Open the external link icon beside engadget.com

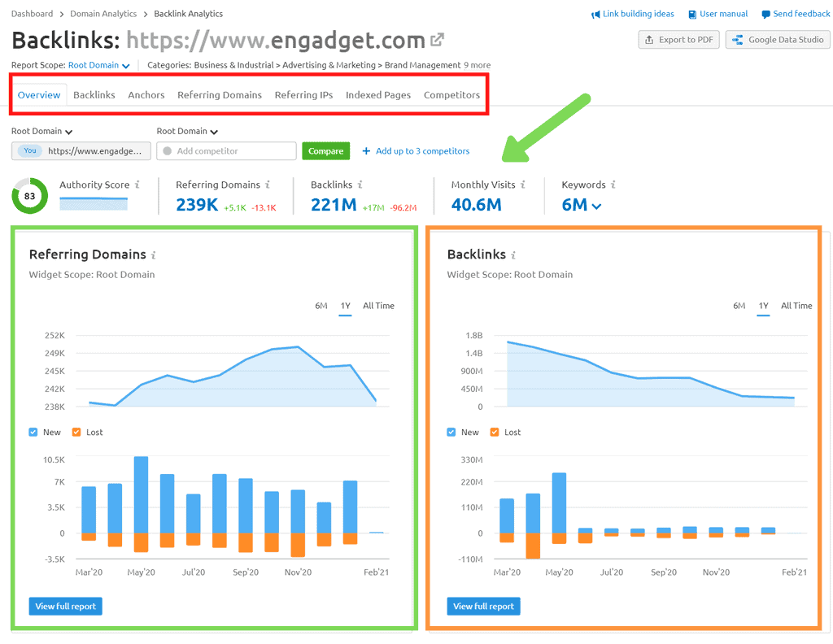[437, 40]
